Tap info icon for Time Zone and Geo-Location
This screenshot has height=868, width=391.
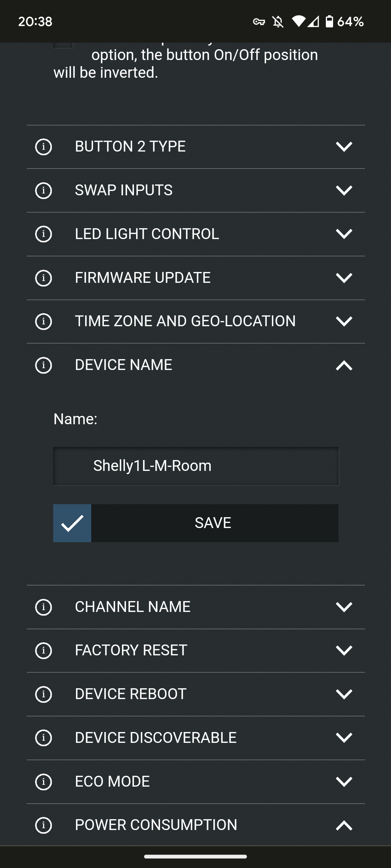[x=43, y=322]
